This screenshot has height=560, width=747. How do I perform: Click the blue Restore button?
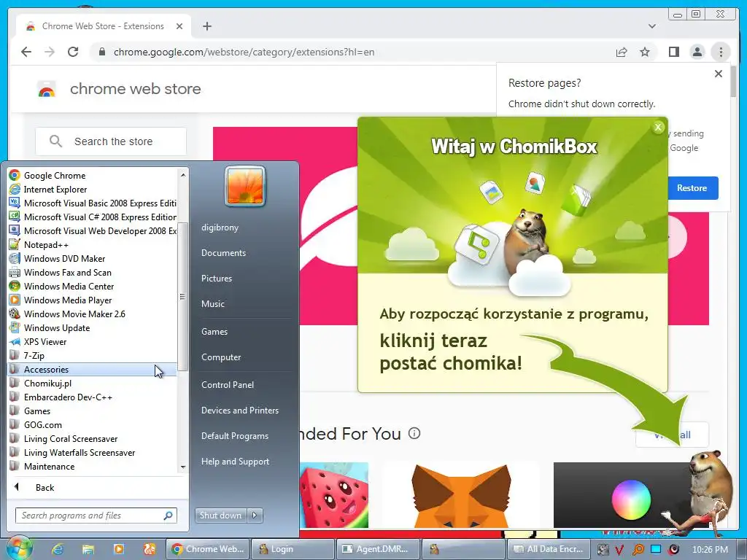[692, 188]
